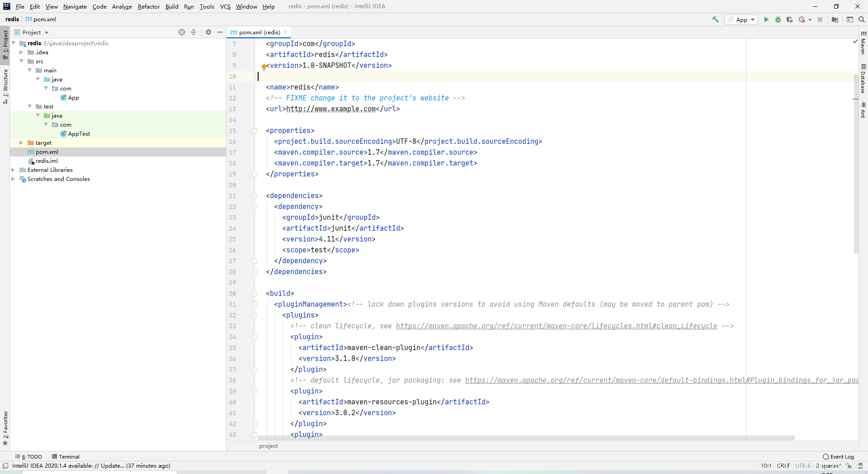
Task: Collapse the main folder
Action: point(29,70)
